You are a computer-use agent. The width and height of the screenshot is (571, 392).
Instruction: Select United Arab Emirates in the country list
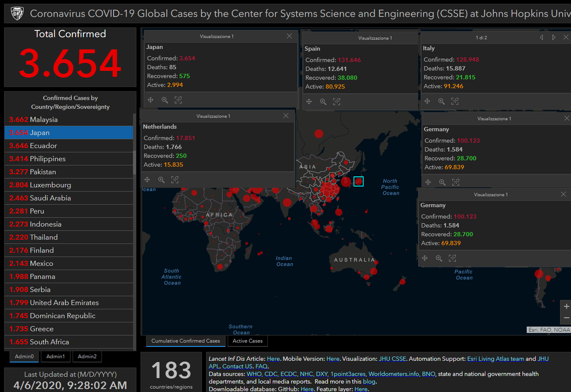[69, 303]
